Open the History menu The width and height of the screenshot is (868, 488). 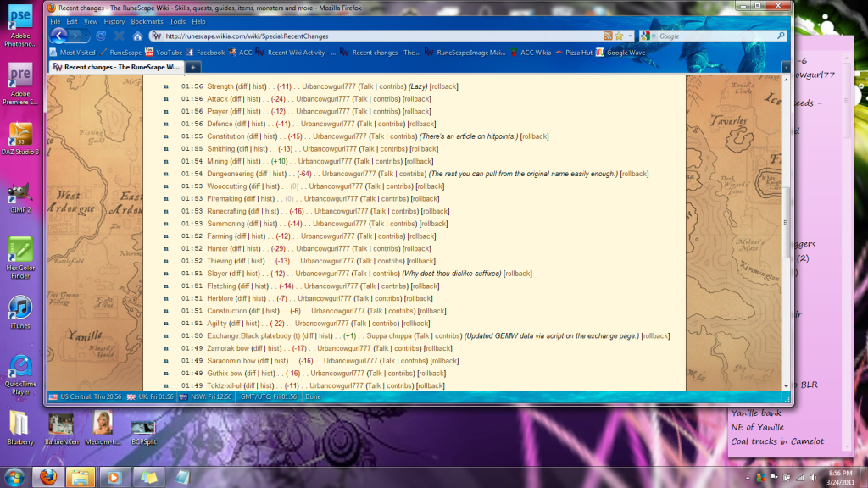(114, 21)
